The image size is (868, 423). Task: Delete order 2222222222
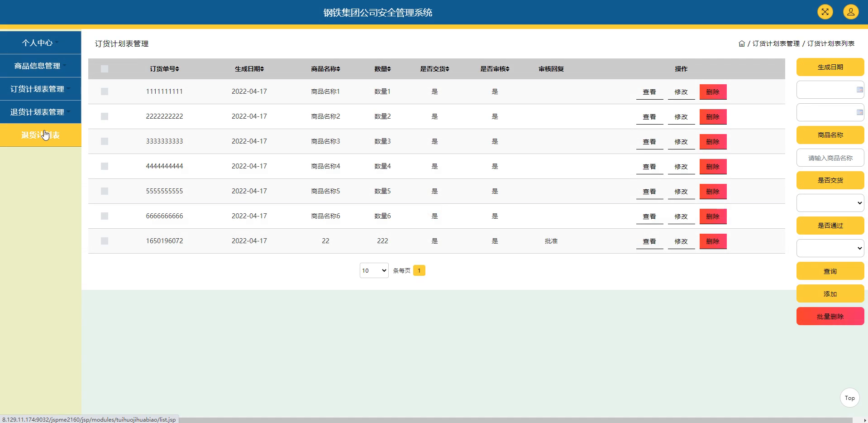[713, 117]
